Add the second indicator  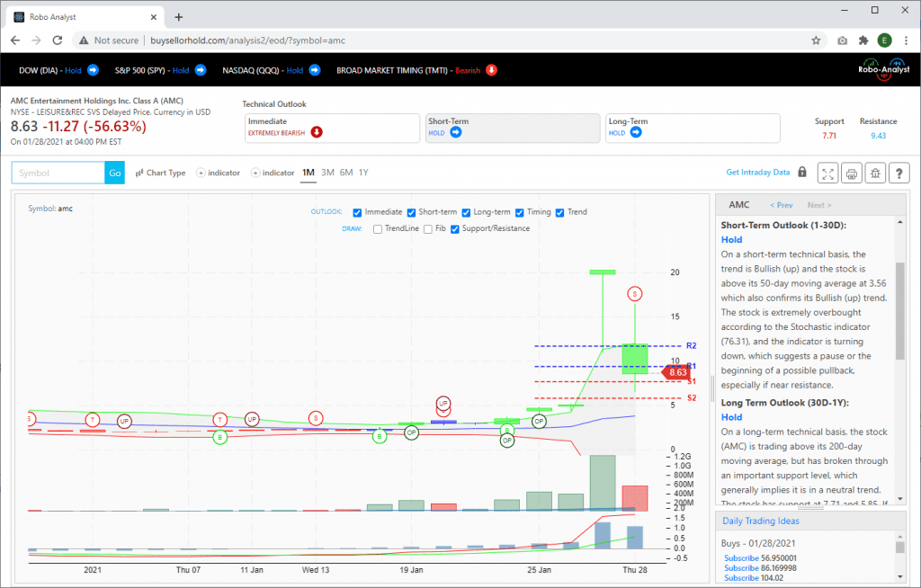(273, 173)
